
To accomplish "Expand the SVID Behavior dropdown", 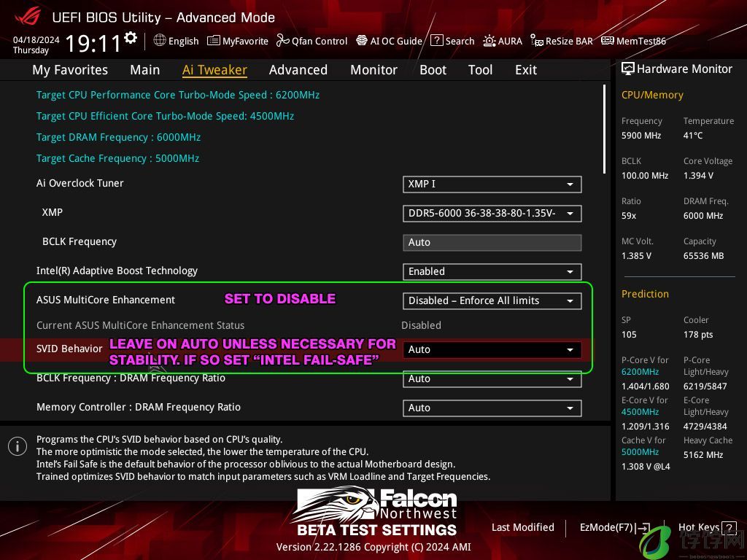I will [x=492, y=349].
